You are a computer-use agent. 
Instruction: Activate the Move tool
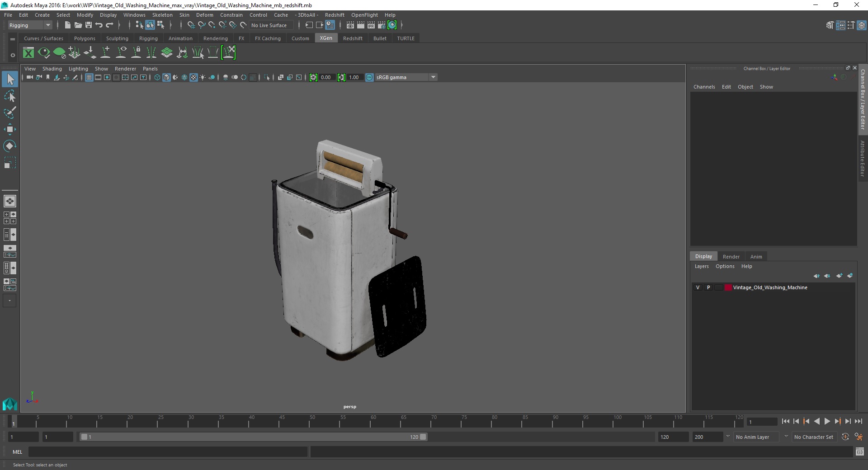[x=10, y=129]
